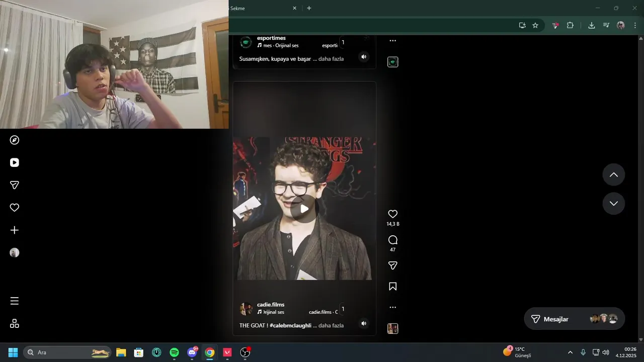This screenshot has height=362, width=644.
Task: Go to previous reel with up chevron
Action: [x=614, y=175]
